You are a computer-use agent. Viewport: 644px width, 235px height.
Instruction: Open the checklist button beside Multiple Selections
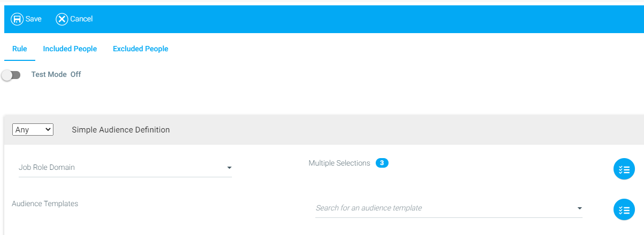click(624, 169)
